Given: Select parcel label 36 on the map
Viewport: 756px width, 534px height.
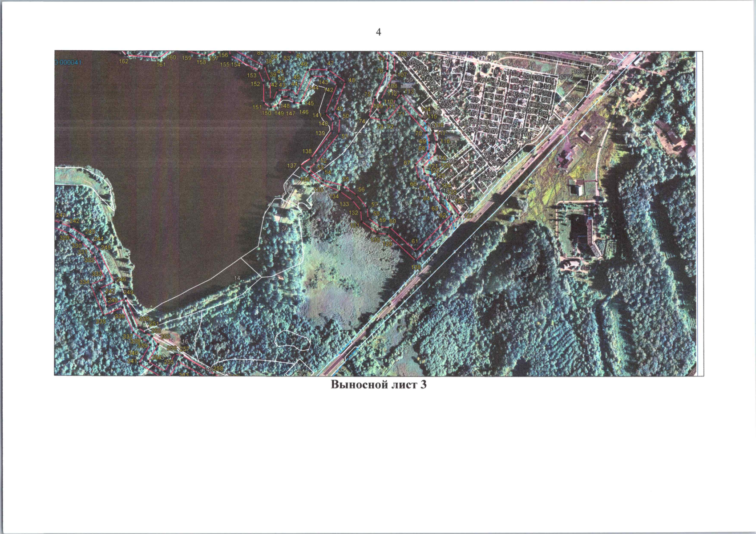Looking at the screenshot, I should [285, 228].
